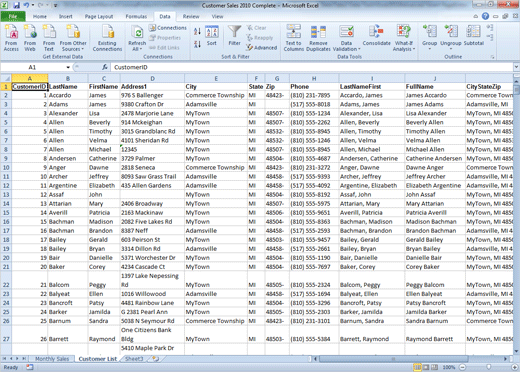Image resolution: width=520 pixels, height=372 pixels.
Task: Click Remove Duplicates
Action: (318, 38)
